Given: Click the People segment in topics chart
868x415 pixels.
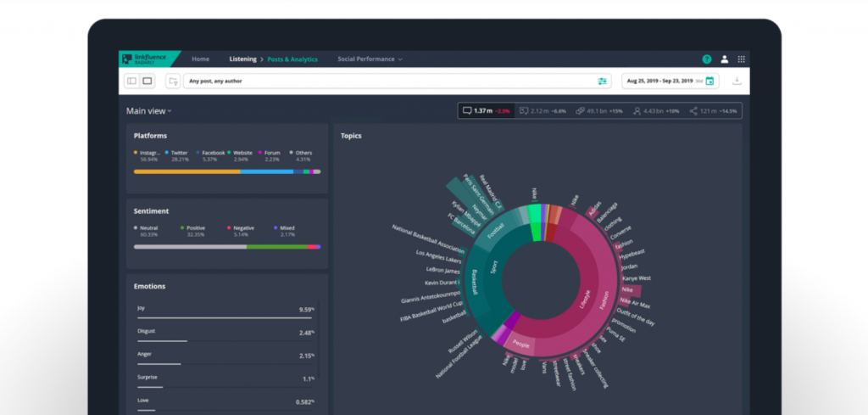Looking at the screenshot, I should 520,344.
